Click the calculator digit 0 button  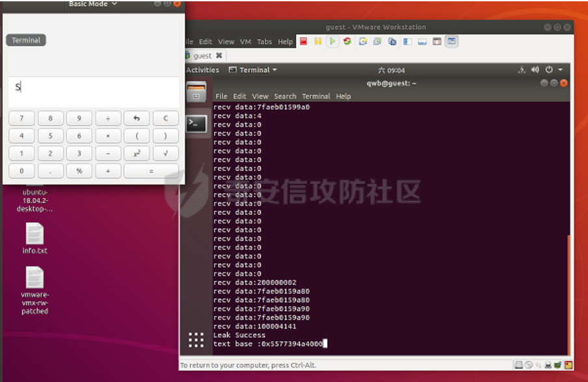[21, 171]
